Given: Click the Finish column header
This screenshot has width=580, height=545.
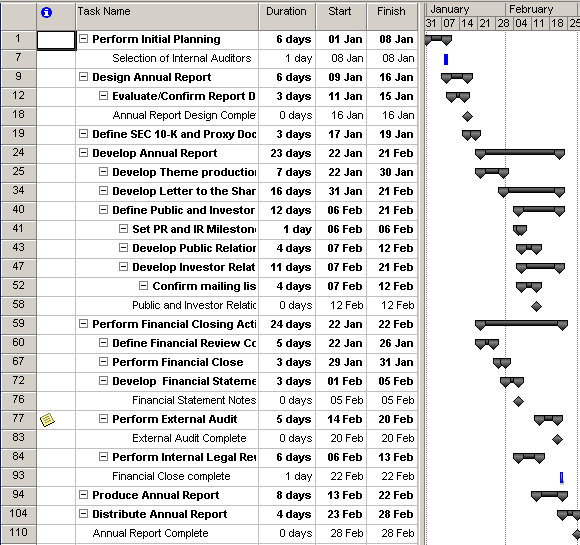Looking at the screenshot, I should coord(392,16).
